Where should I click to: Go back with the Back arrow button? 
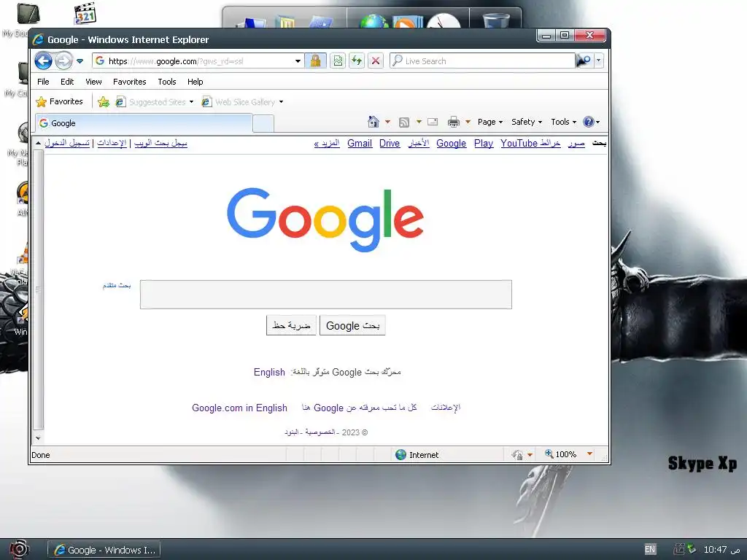43,61
